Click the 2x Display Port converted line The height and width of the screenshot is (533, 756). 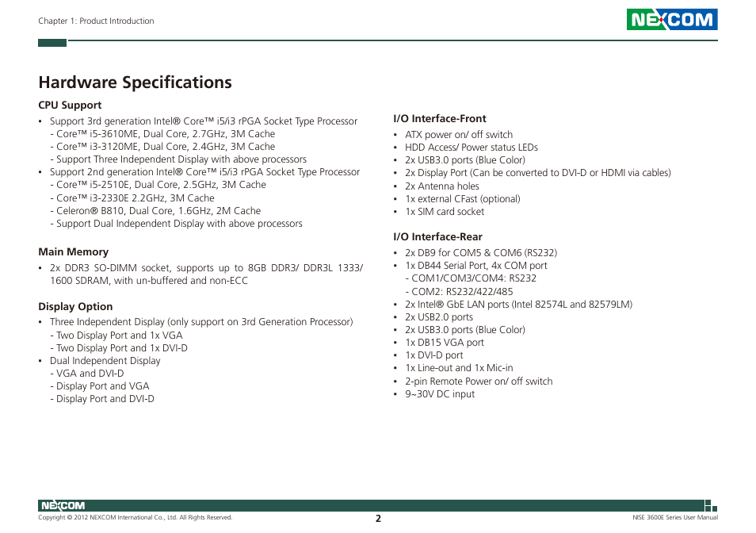tap(538, 173)
